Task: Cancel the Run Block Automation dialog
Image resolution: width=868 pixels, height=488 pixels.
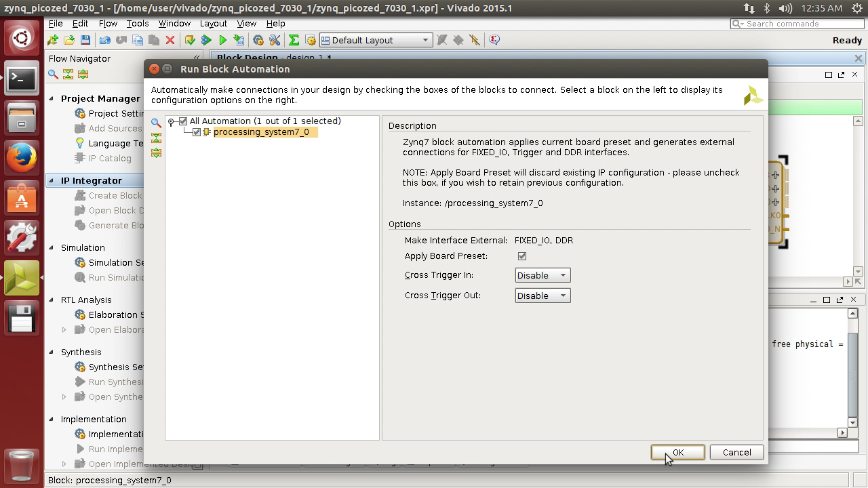Action: click(736, 452)
